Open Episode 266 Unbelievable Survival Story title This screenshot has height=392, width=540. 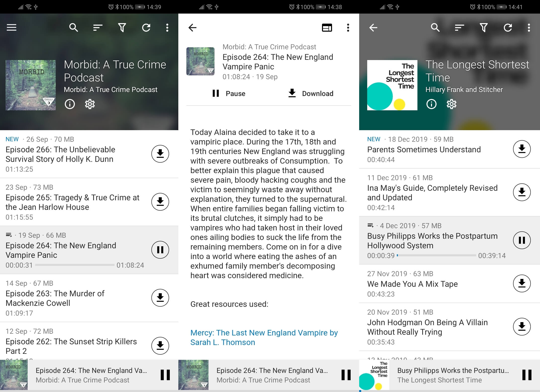60,154
